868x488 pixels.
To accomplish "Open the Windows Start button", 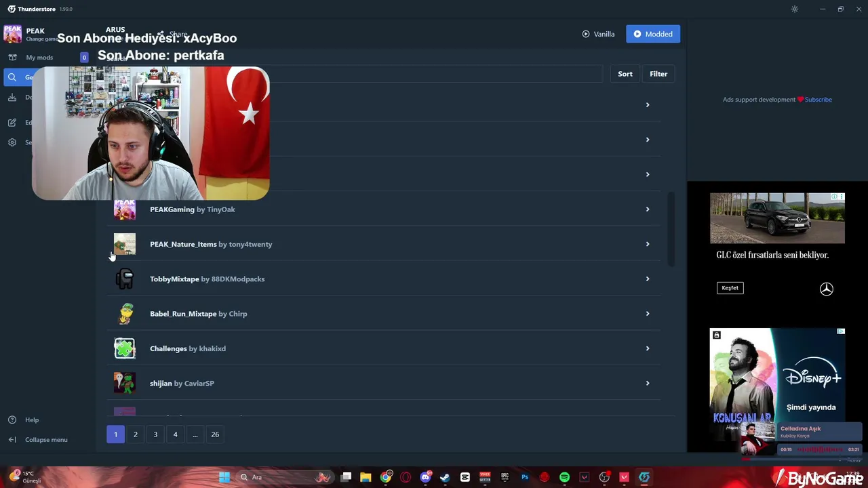I will click(x=224, y=477).
